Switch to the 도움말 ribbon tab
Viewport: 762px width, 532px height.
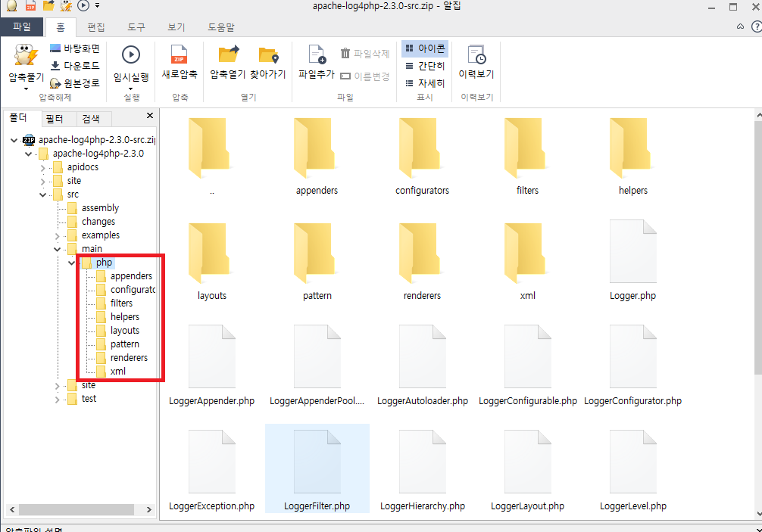click(x=220, y=27)
